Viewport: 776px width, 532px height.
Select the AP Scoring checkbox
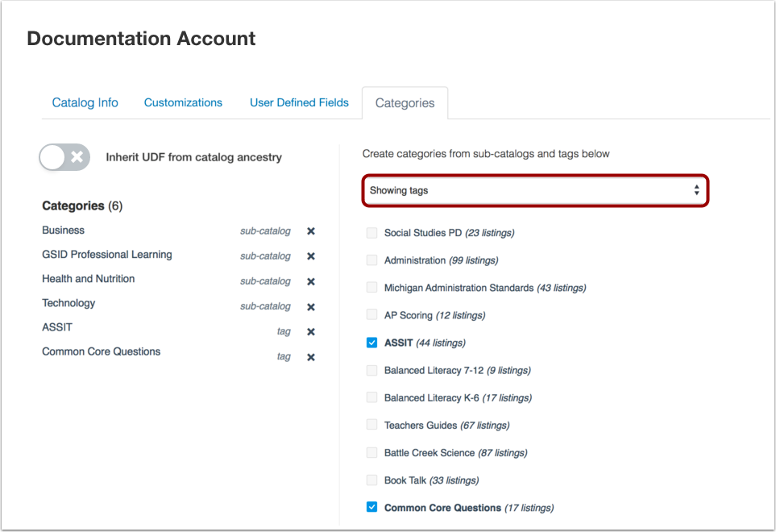point(371,315)
